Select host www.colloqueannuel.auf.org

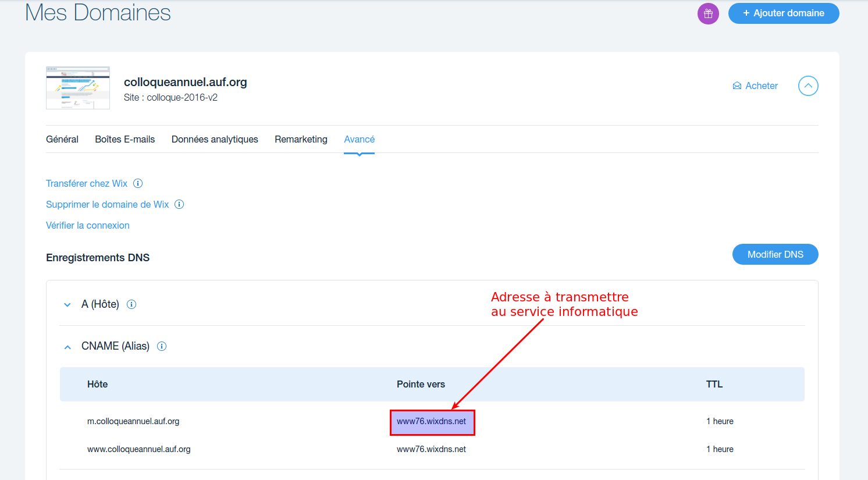[x=139, y=449]
